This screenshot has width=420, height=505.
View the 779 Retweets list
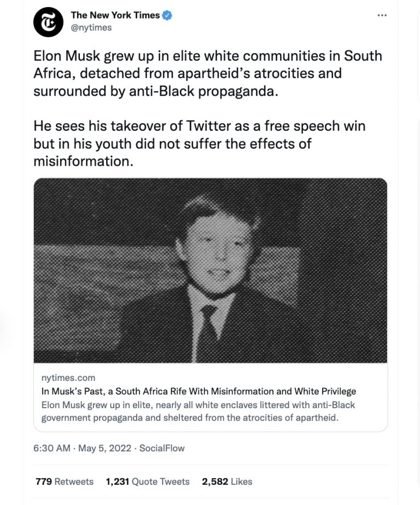[x=65, y=481]
